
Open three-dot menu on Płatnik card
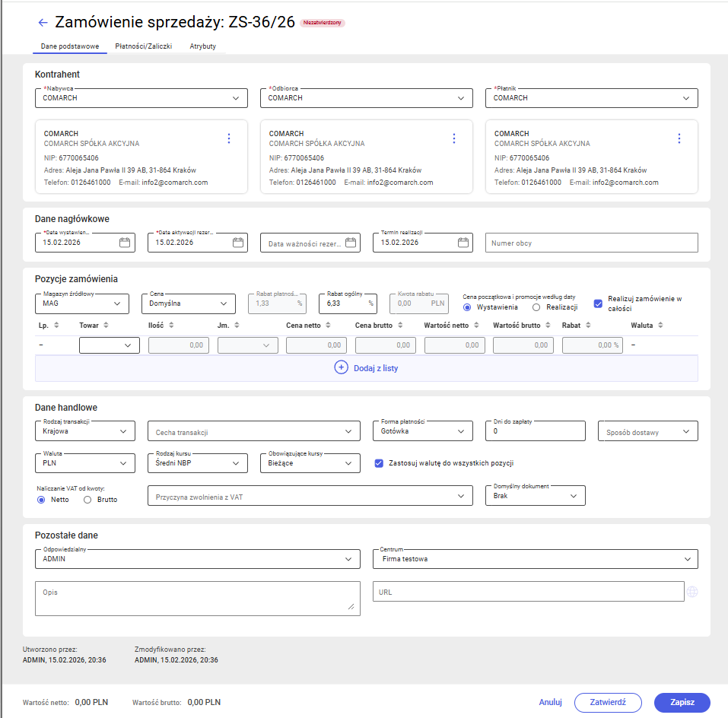click(x=679, y=138)
